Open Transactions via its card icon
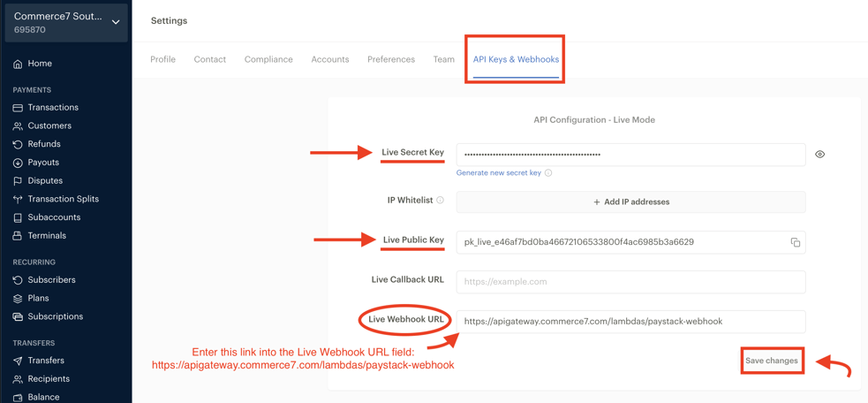Image resolution: width=868 pixels, height=403 pixels. click(x=18, y=108)
